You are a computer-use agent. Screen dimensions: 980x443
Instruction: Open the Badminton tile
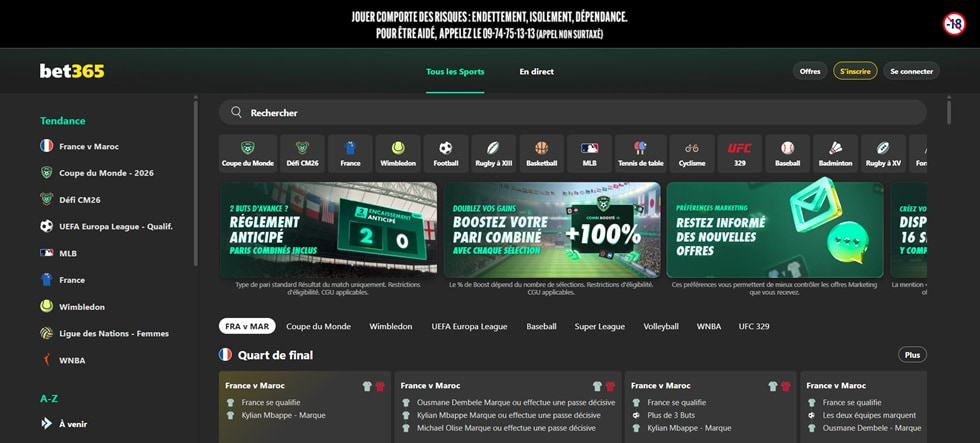tap(836, 154)
